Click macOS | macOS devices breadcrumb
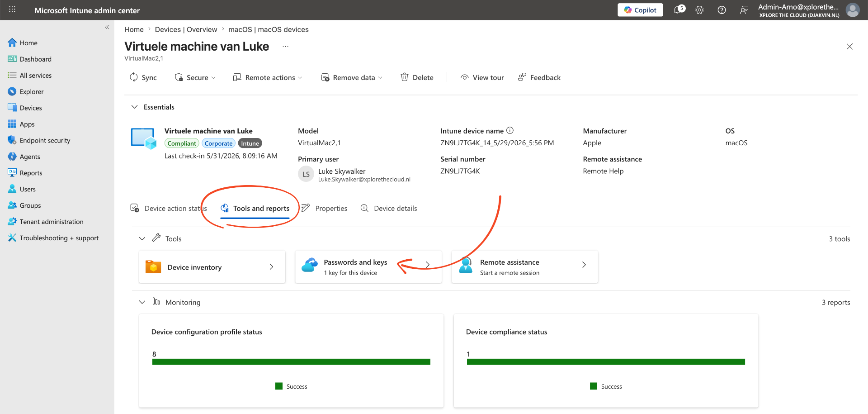Image resolution: width=868 pixels, height=414 pixels. point(269,29)
